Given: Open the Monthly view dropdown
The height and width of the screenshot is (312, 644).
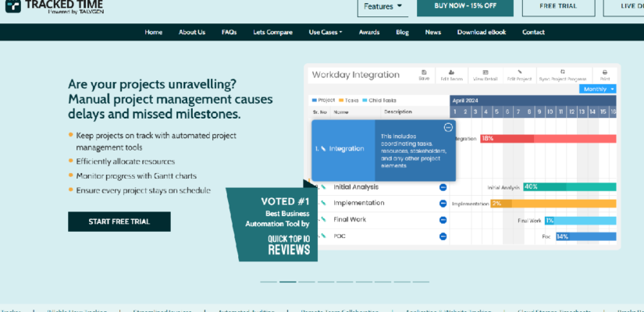Looking at the screenshot, I should pyautogui.click(x=599, y=89).
